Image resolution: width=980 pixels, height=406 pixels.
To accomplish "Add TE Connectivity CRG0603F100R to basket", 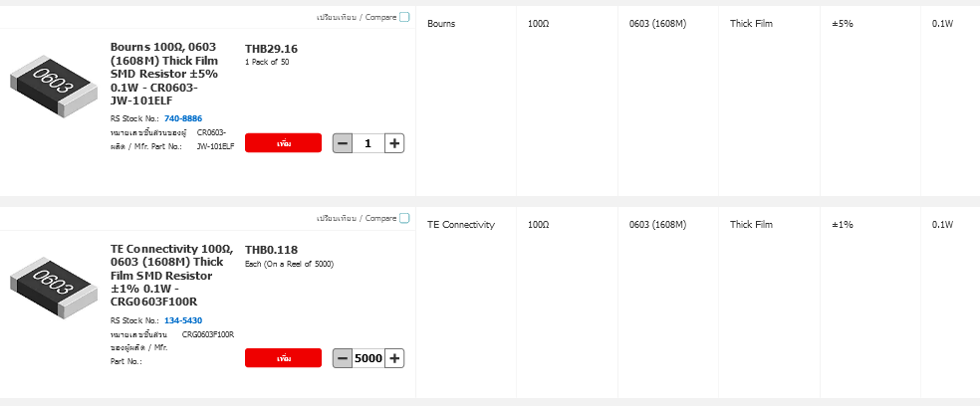I will (x=283, y=358).
